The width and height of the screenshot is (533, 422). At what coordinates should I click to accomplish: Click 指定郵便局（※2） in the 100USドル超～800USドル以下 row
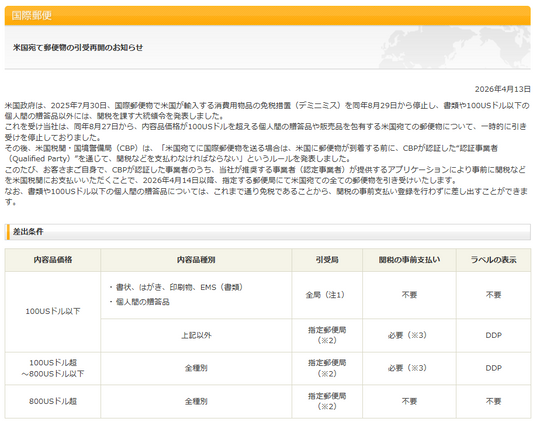tap(327, 368)
